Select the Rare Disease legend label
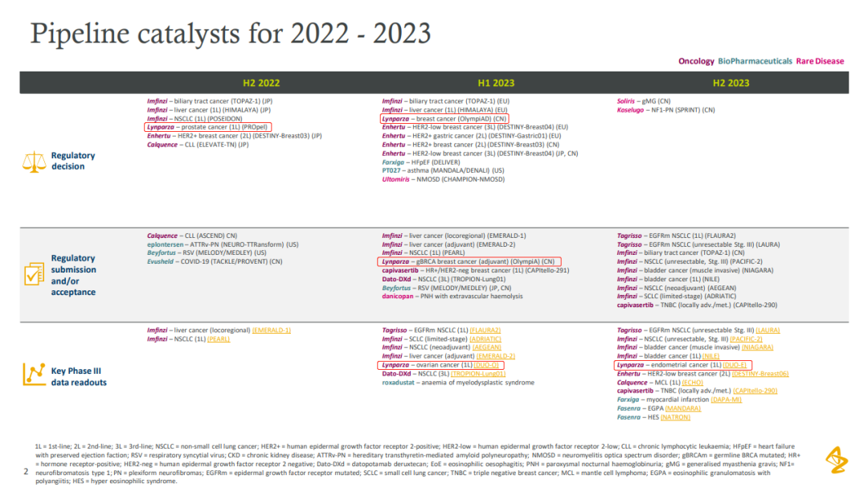868x488 pixels. click(820, 61)
